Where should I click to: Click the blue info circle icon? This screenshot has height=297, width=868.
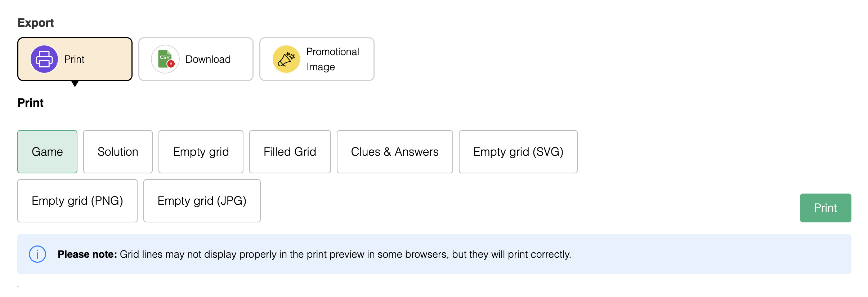[x=37, y=254]
